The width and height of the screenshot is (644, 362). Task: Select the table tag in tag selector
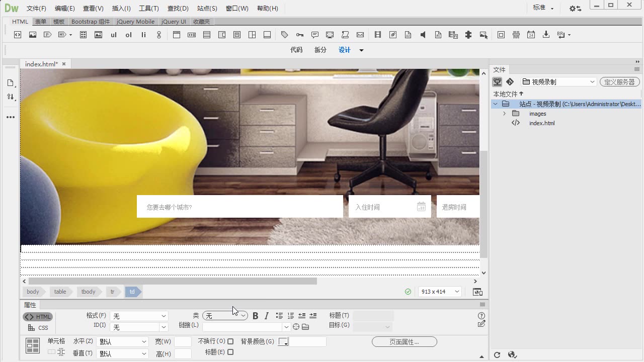60,292
